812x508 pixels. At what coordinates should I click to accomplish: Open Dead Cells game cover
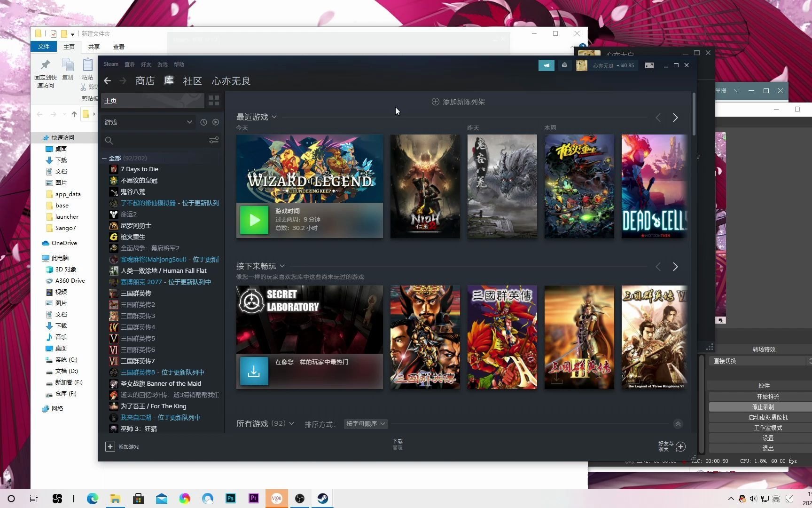[654, 186]
